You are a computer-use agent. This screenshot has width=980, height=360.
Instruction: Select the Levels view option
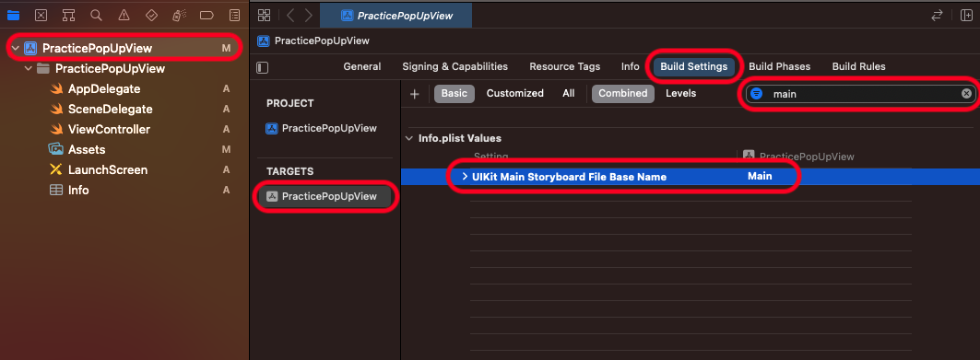(680, 94)
